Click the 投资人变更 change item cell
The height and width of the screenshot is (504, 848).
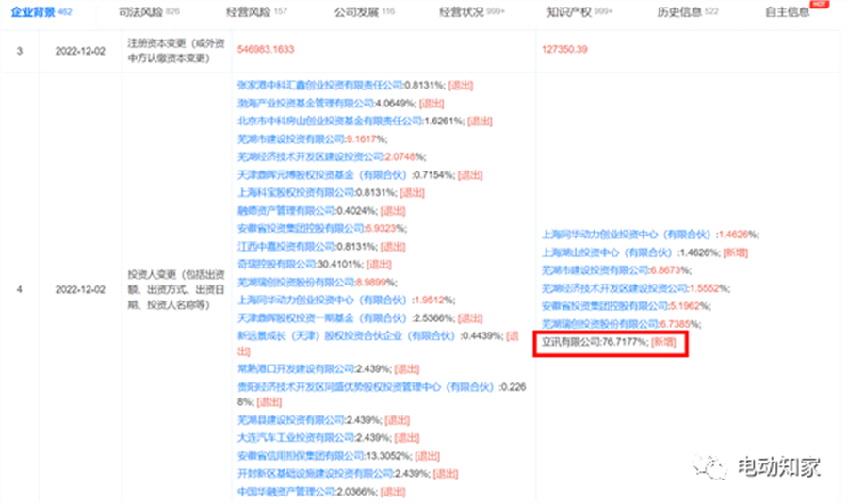click(x=176, y=290)
